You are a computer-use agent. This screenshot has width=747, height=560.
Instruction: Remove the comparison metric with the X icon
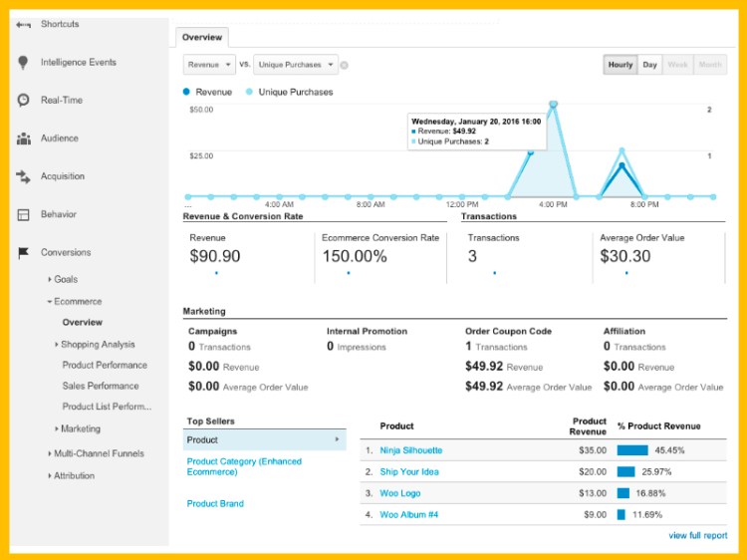pos(345,66)
